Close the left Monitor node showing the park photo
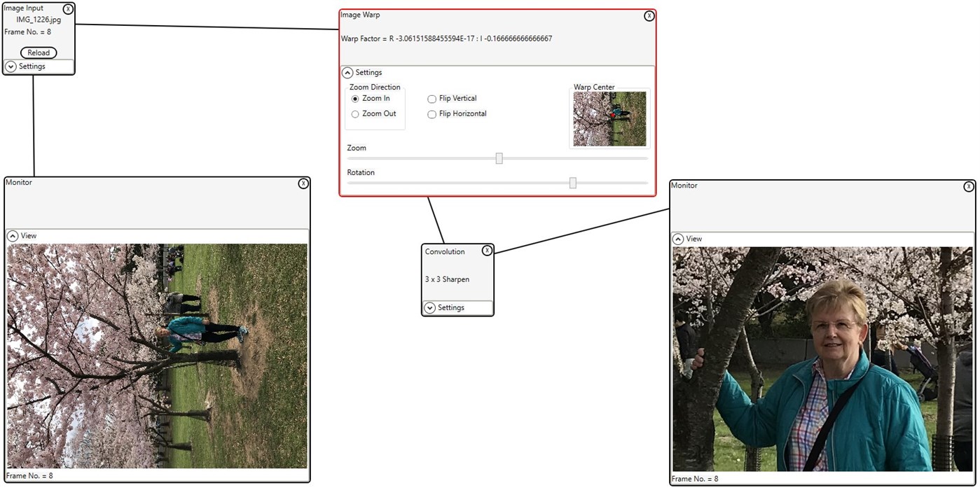 [x=303, y=183]
